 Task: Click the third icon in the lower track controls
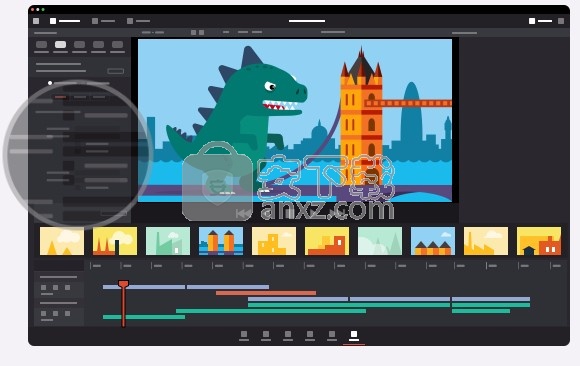pyautogui.click(x=67, y=313)
